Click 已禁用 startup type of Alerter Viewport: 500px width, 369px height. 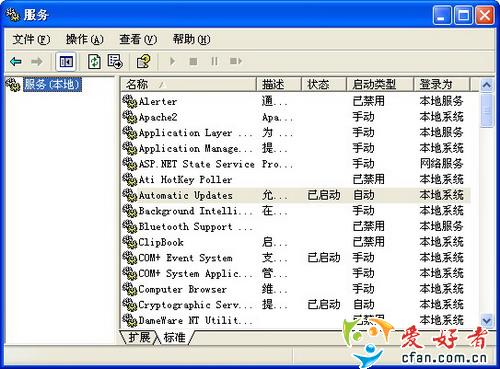[369, 101]
